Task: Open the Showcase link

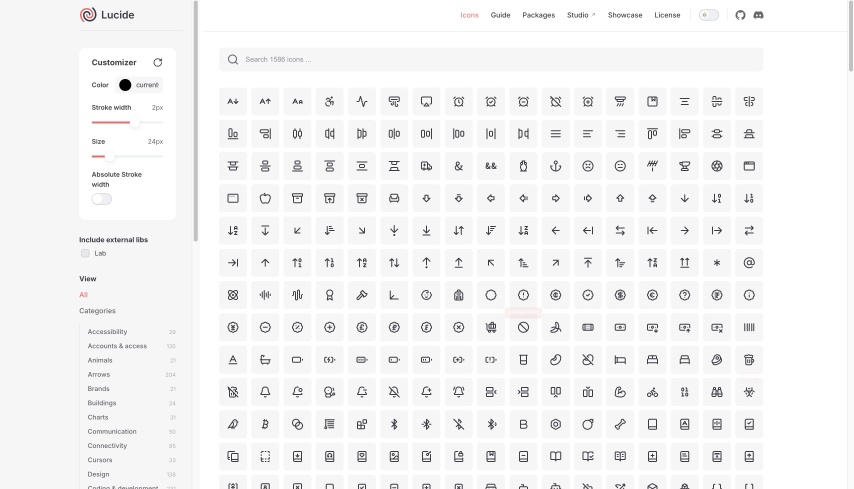Action: point(625,15)
